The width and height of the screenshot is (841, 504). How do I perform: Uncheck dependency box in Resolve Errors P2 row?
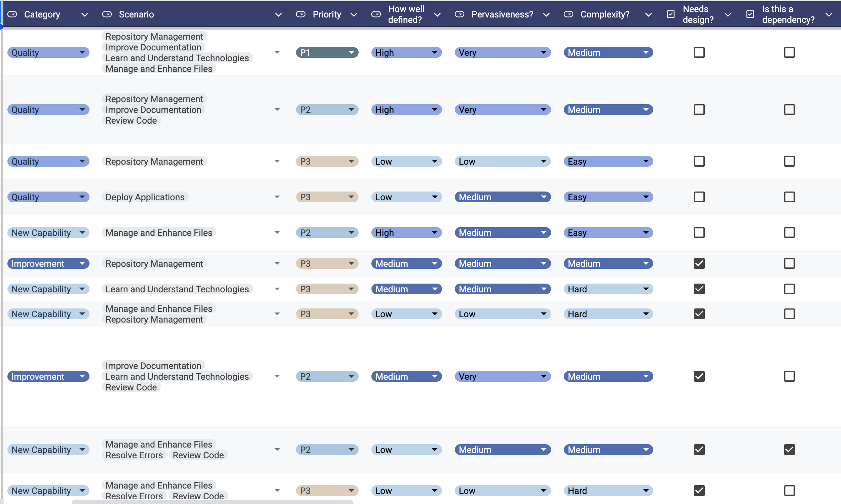[789, 449]
